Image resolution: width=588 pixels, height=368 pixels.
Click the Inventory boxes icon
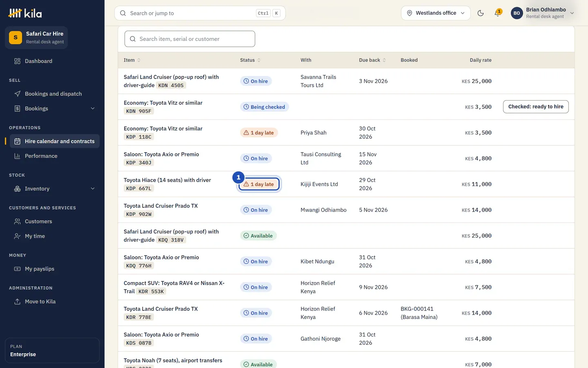tap(17, 189)
